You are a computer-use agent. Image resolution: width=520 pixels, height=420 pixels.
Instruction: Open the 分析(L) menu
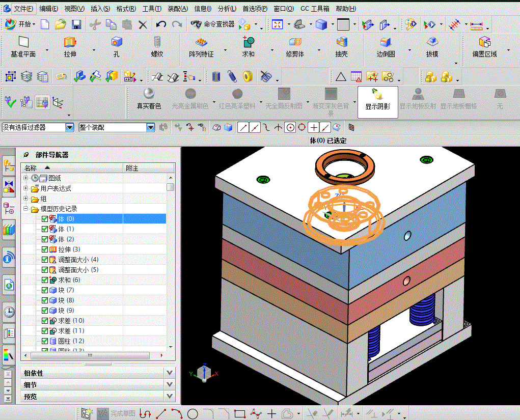(227, 9)
